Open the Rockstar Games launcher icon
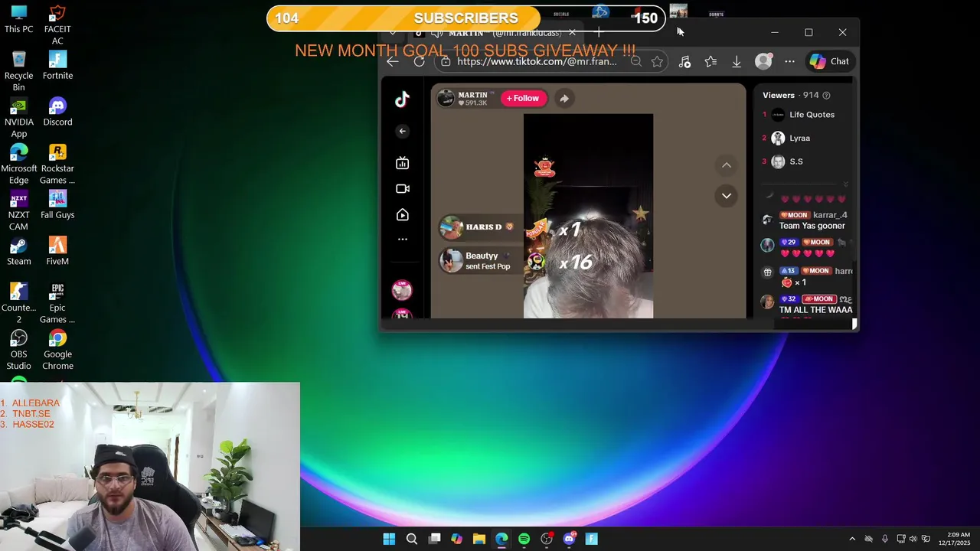Screen dimensions: 980x551 point(57,165)
